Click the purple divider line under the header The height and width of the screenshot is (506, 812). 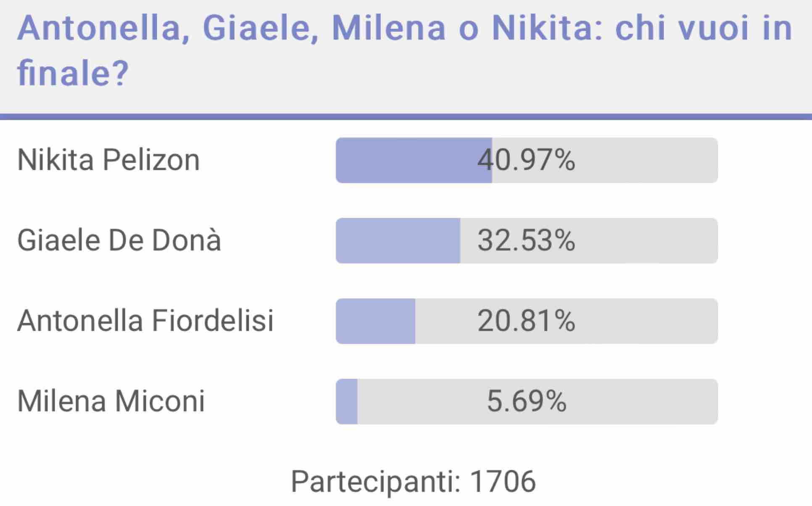406,116
